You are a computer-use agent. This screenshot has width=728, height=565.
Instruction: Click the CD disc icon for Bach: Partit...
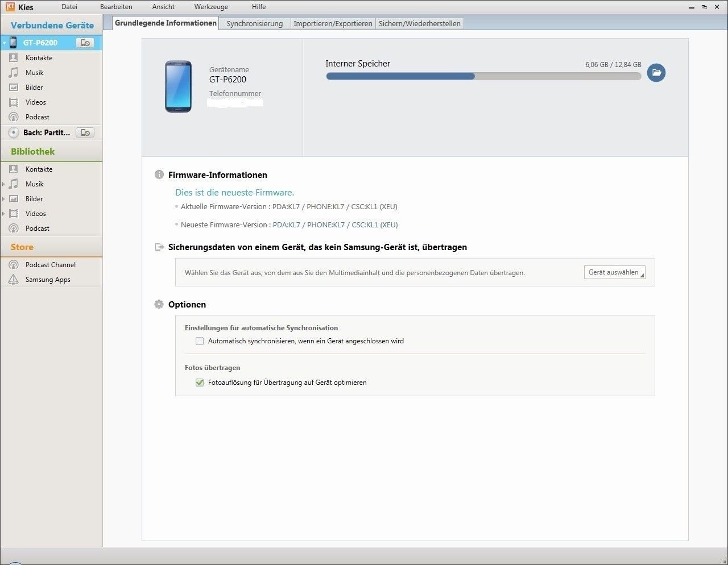[x=14, y=132]
